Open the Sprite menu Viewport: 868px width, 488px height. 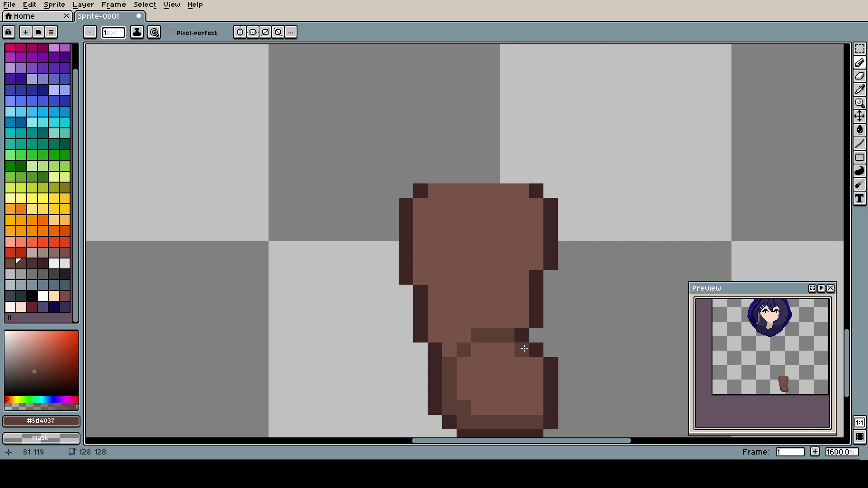(x=54, y=5)
